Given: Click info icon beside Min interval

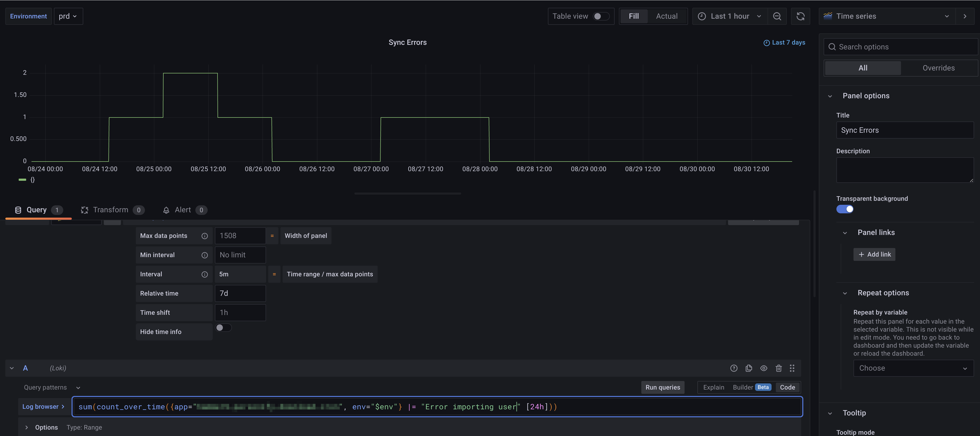Looking at the screenshot, I should coord(205,255).
